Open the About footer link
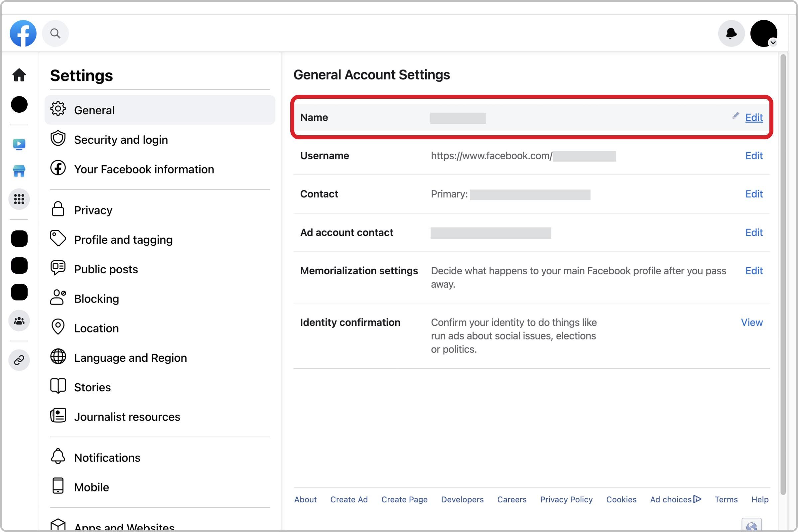 pos(305,500)
